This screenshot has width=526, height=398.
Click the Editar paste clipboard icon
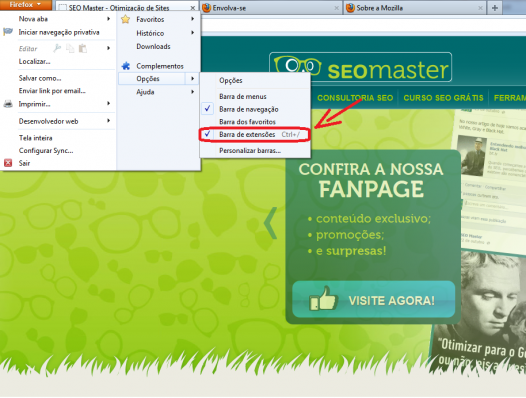coord(83,48)
